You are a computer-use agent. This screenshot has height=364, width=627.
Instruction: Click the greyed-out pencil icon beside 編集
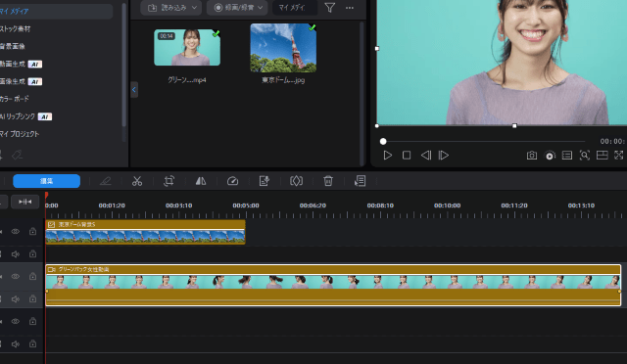pyautogui.click(x=105, y=181)
